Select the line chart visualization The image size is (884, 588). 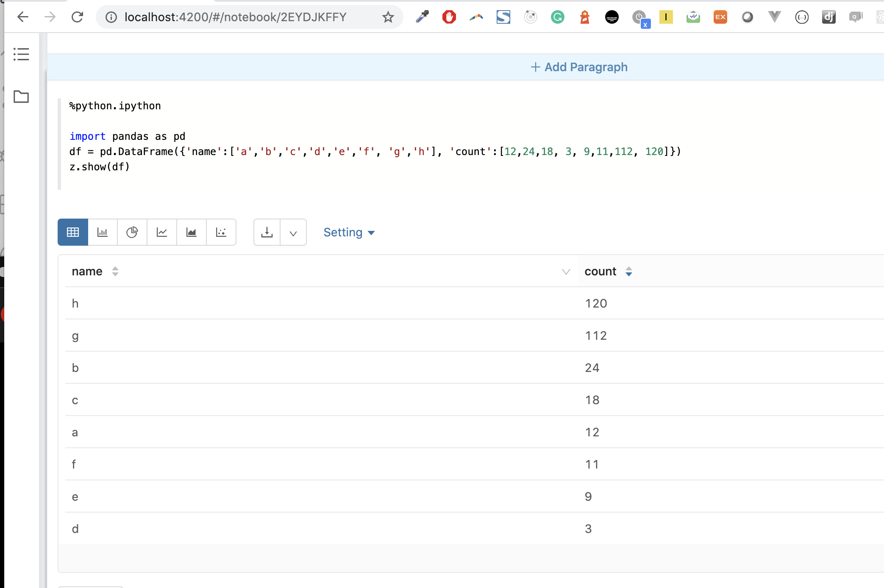click(x=162, y=232)
